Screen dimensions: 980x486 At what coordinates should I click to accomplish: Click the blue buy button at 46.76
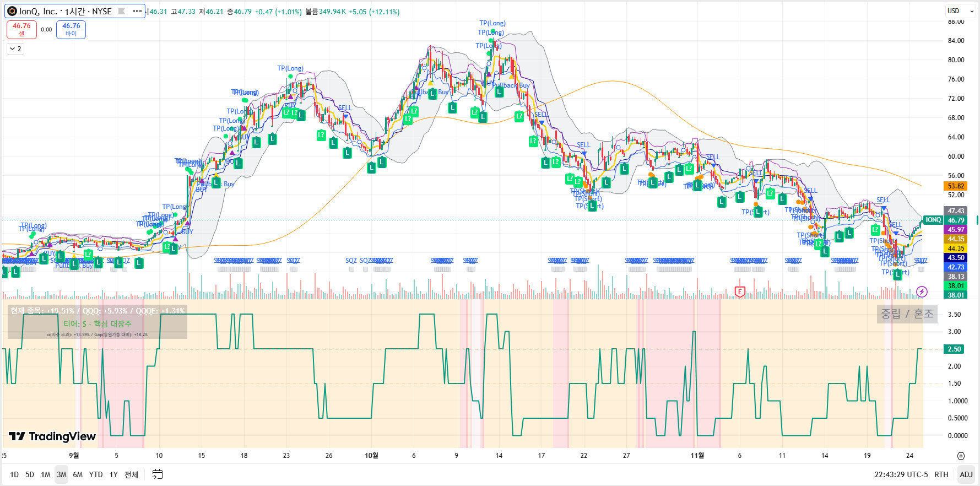coord(71,29)
